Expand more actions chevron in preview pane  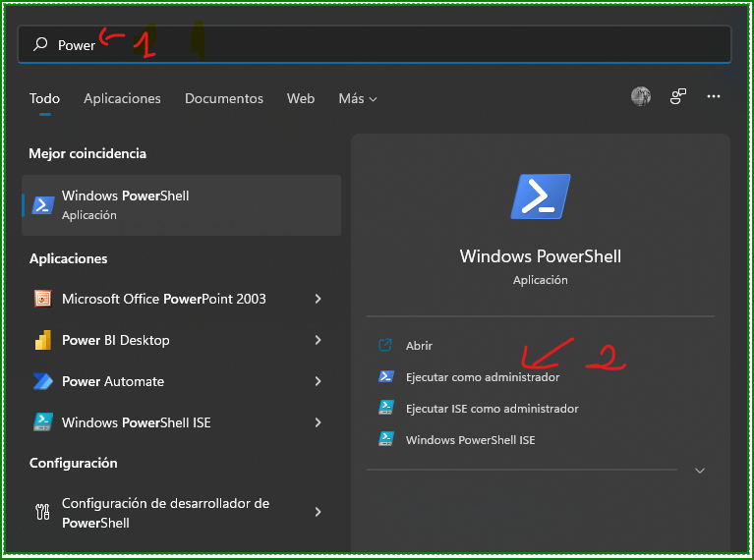pos(700,471)
